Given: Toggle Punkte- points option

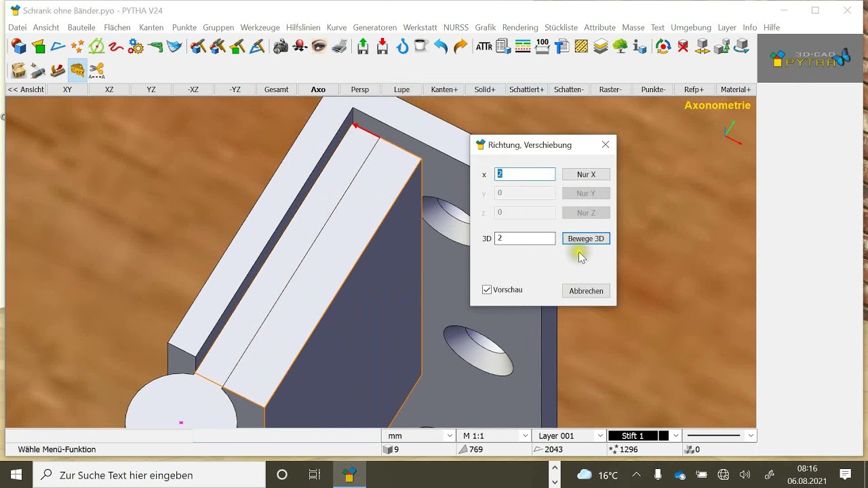Looking at the screenshot, I should (x=653, y=89).
